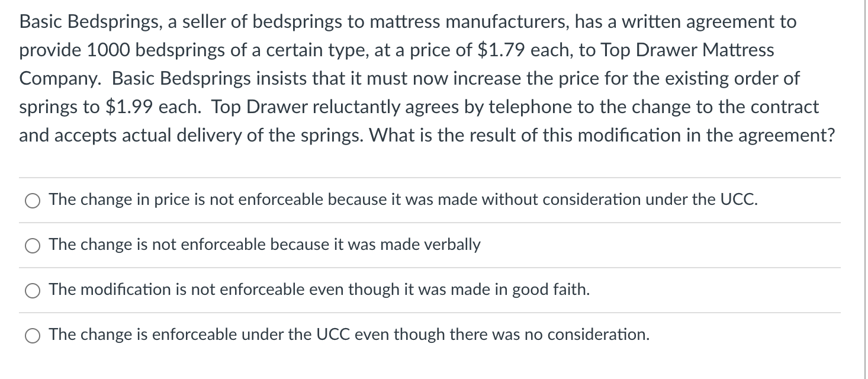This screenshot has height=379, width=868.
Task: Click the divider above the first answer
Action: [429, 176]
